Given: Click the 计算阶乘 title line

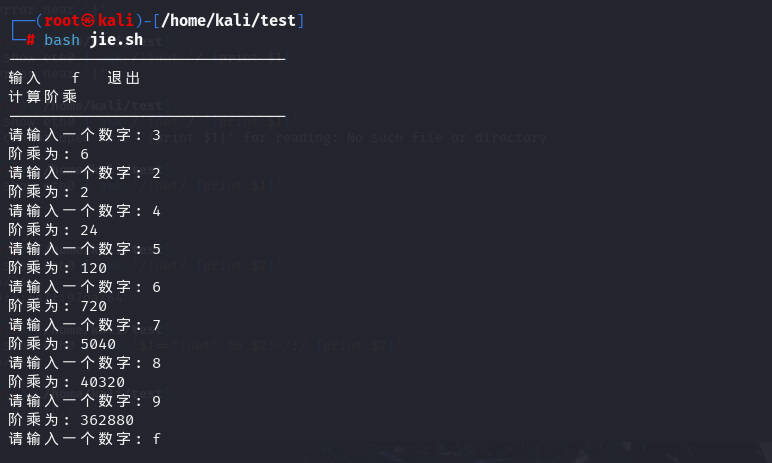Looking at the screenshot, I should [43, 97].
